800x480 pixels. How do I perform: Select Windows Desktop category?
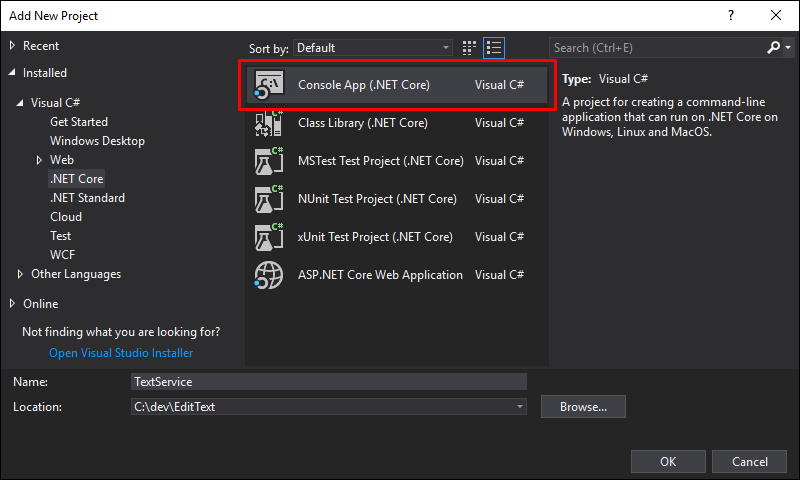[x=97, y=141]
